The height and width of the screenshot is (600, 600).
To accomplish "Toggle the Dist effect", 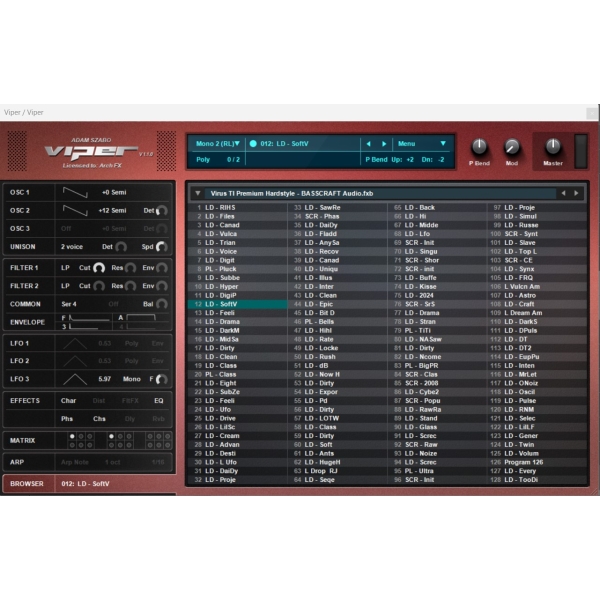I will point(99,401).
